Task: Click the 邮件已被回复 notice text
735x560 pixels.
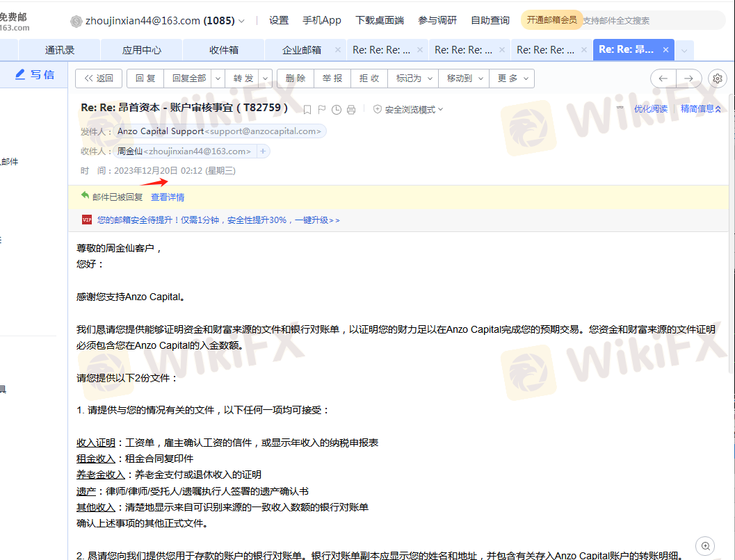Action: point(118,197)
